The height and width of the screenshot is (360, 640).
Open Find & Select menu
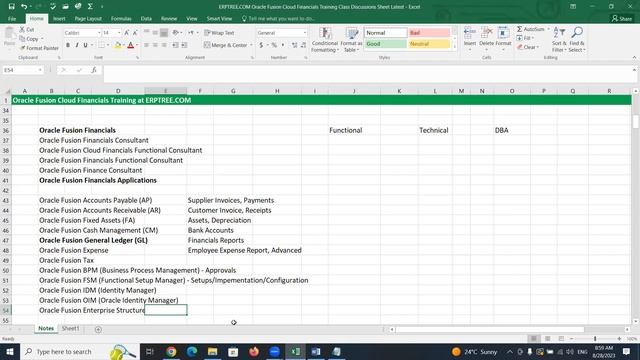point(577,40)
